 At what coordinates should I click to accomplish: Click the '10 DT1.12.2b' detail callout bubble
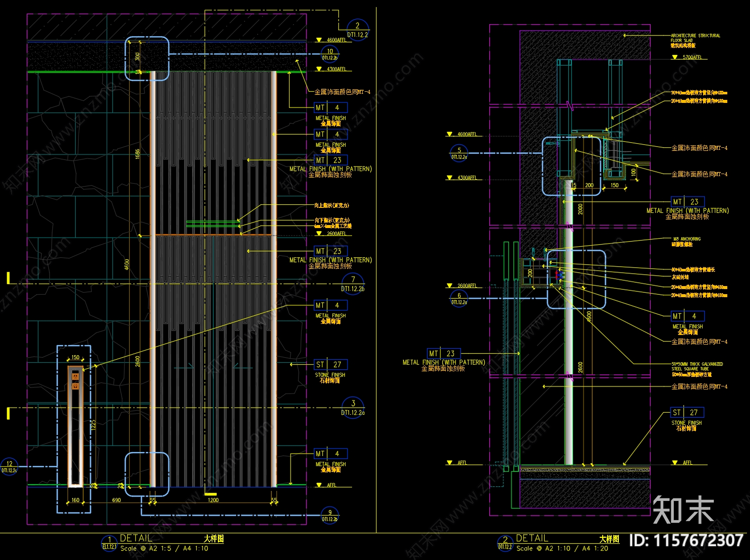[330, 54]
